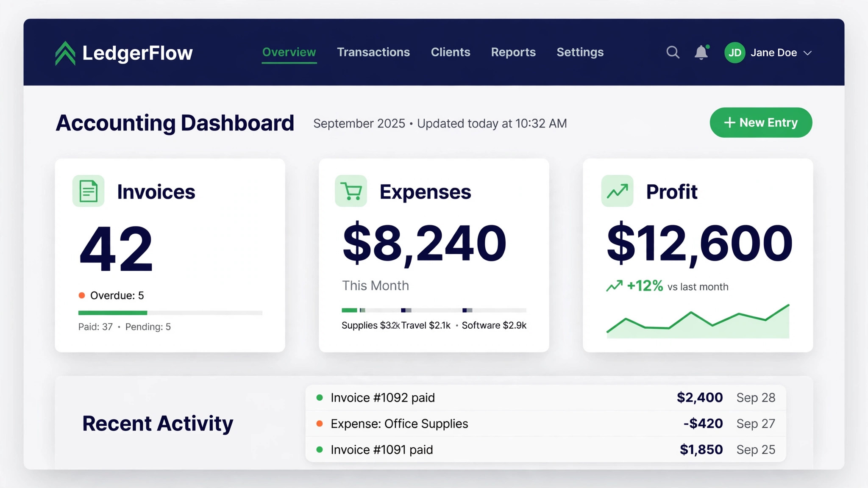Click the Overdue: 5 label

[x=117, y=295]
